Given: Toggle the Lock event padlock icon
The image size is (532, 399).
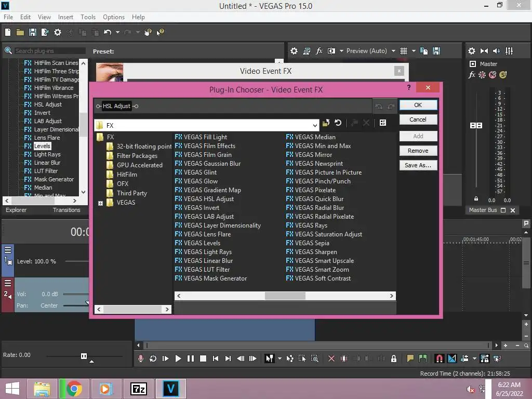Looking at the screenshot, I should (x=394, y=358).
